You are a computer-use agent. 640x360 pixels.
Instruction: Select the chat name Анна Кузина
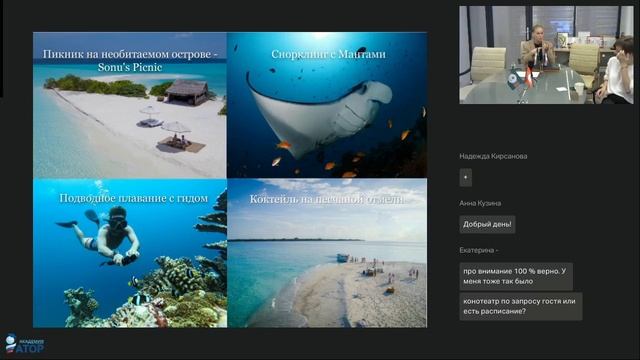[480, 203]
